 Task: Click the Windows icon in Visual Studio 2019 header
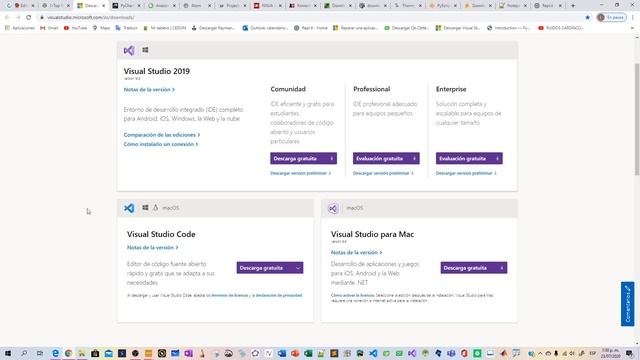click(x=145, y=50)
